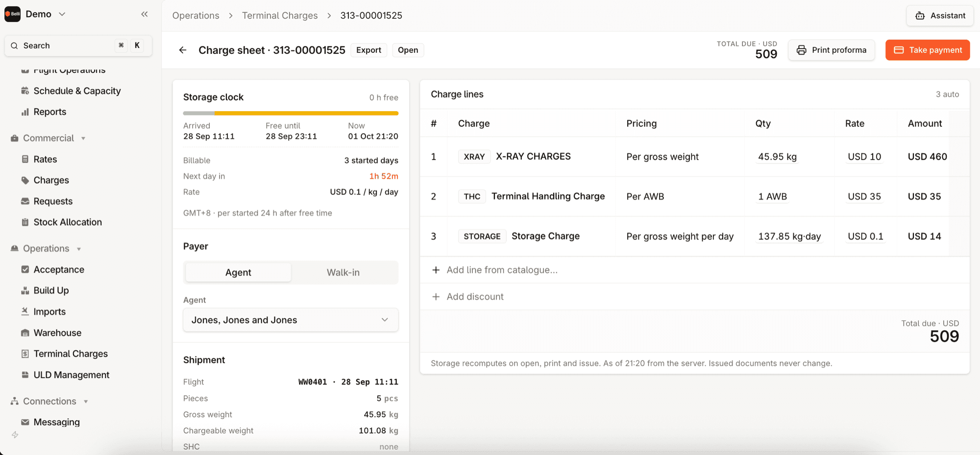Click the 45.95 kg quantity cell
Image resolution: width=980 pixels, height=455 pixels.
pyautogui.click(x=777, y=157)
